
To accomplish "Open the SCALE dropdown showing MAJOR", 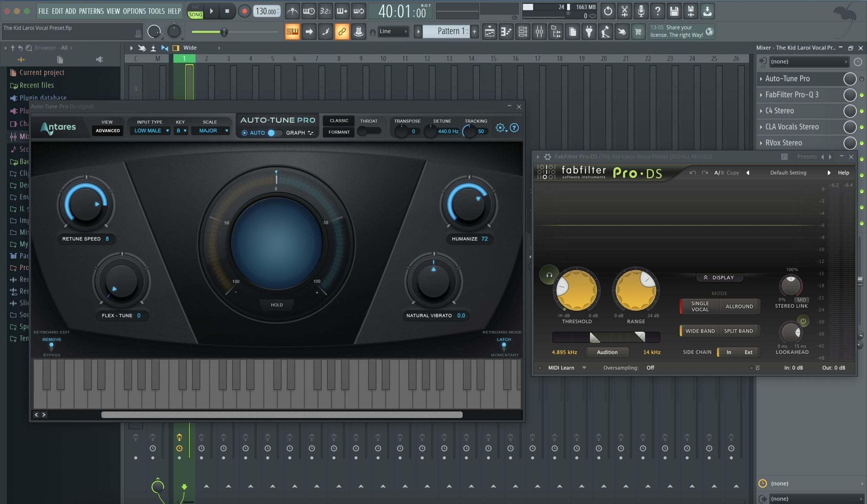I will click(x=211, y=131).
